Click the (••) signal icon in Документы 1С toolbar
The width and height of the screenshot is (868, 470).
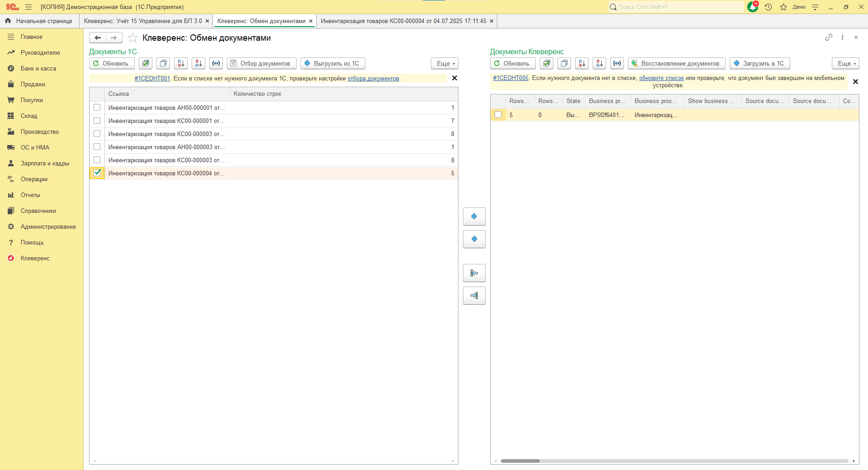click(216, 64)
